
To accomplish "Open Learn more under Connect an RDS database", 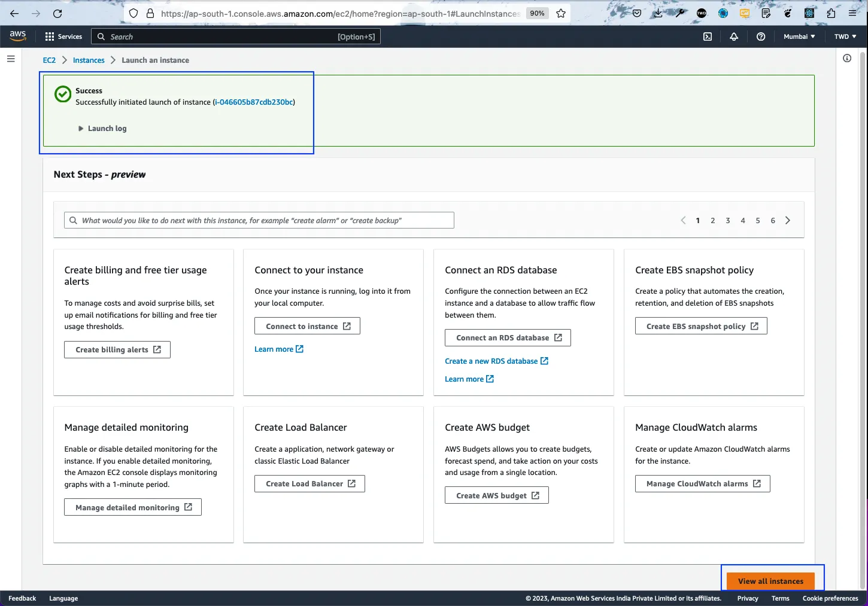I will (469, 379).
